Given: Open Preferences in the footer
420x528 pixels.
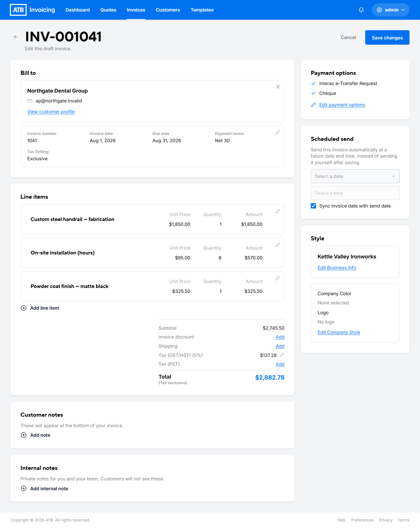Looking at the screenshot, I should [362, 520].
